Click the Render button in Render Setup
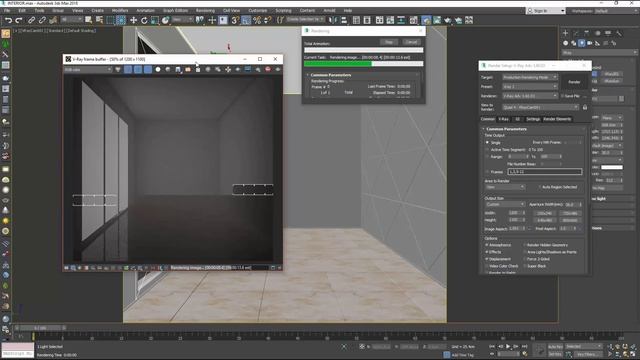Image resolution: width=640 pixels, height=360 pixels. click(574, 82)
